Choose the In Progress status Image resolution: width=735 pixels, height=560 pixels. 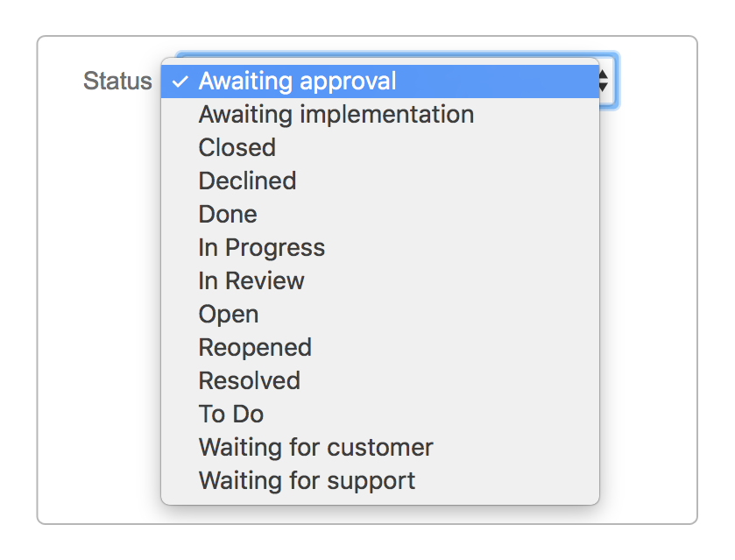(261, 247)
